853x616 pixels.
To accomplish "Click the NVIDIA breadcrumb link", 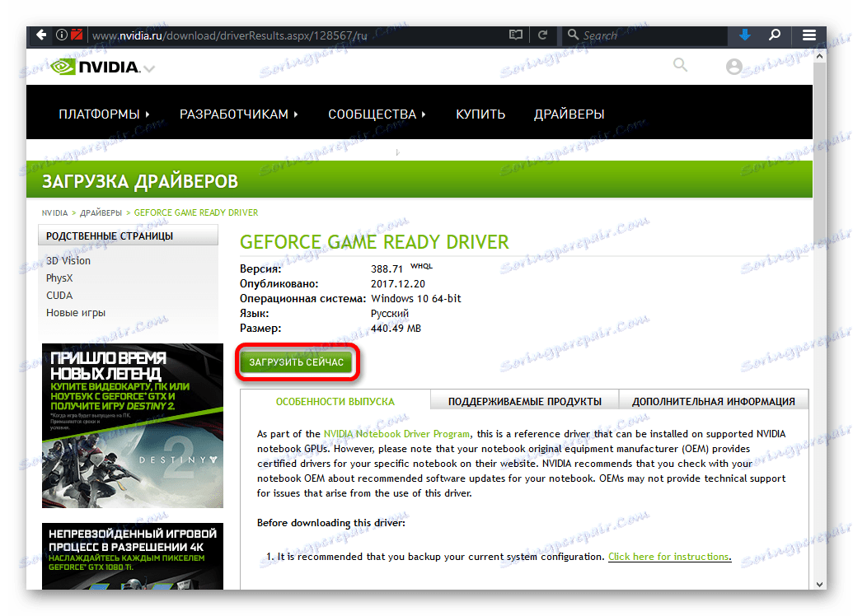I will click(x=55, y=212).
